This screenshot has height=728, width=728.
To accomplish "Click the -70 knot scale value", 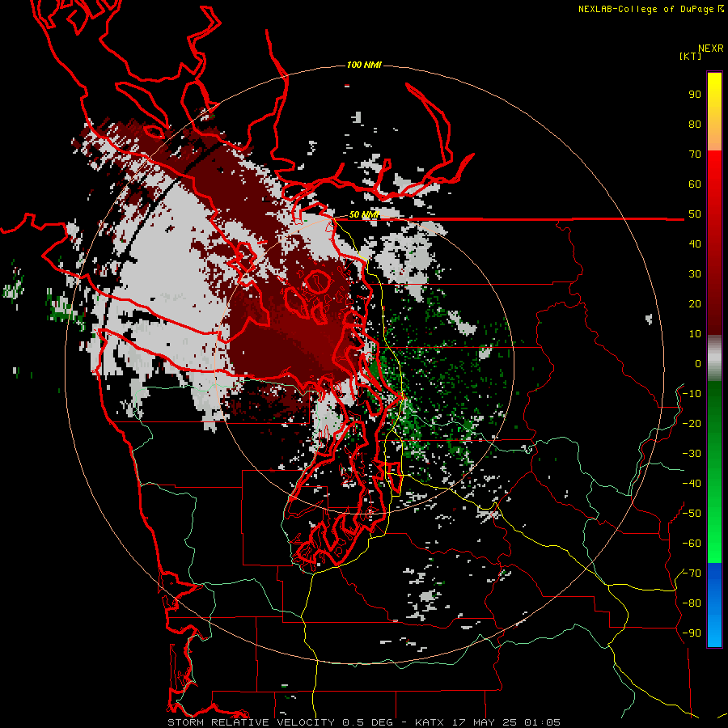I will tap(692, 574).
